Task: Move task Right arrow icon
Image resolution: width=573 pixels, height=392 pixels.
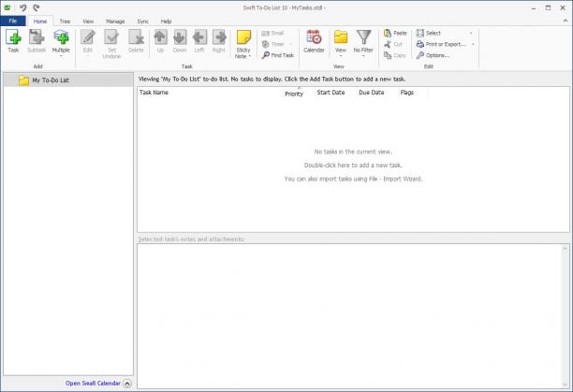Action: click(219, 37)
